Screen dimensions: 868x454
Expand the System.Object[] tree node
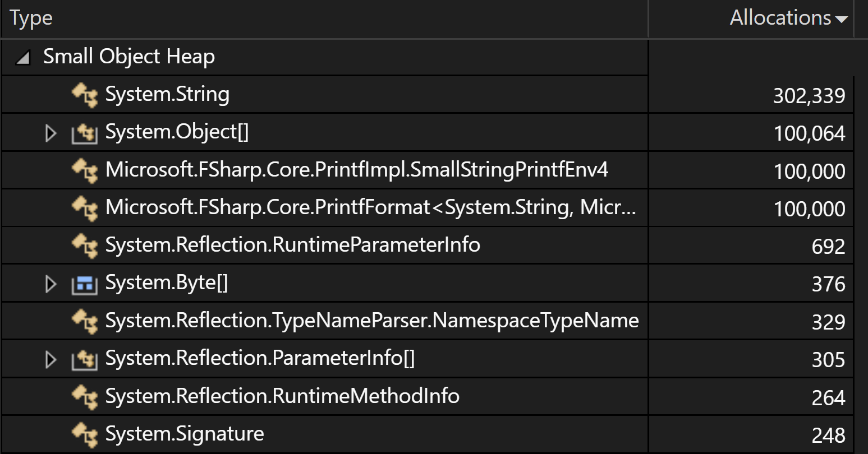52,132
